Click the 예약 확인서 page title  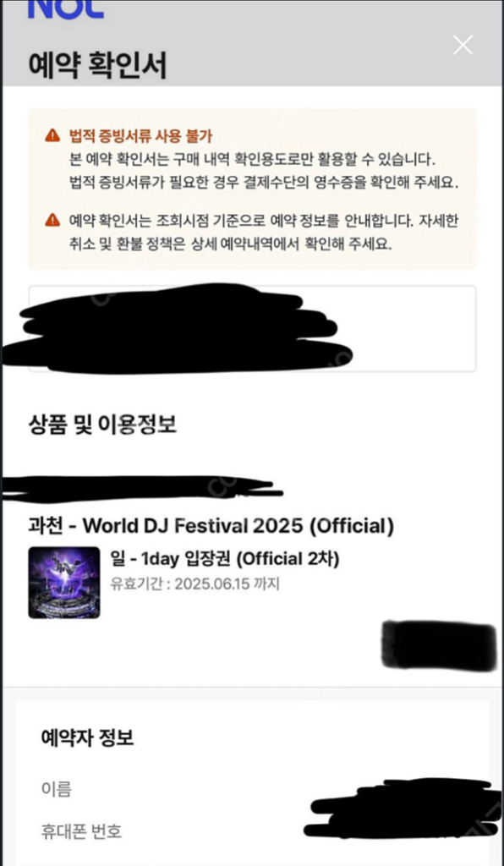97,66
